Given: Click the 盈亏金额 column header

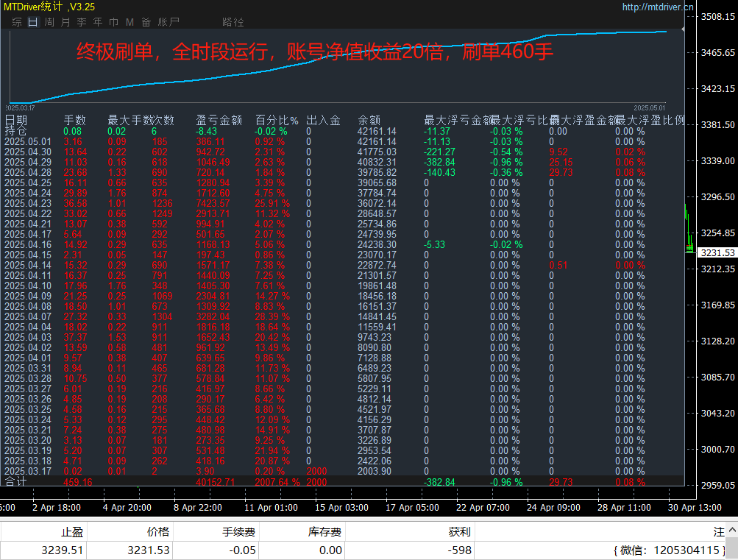Looking at the screenshot, I should click(219, 120).
